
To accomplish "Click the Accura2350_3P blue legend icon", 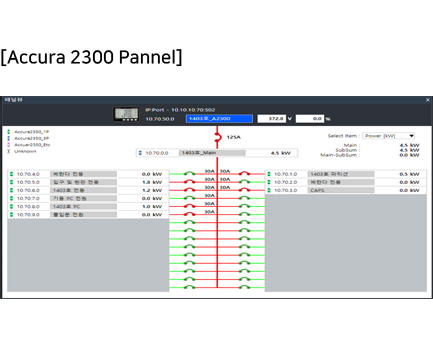I will click(x=9, y=138).
